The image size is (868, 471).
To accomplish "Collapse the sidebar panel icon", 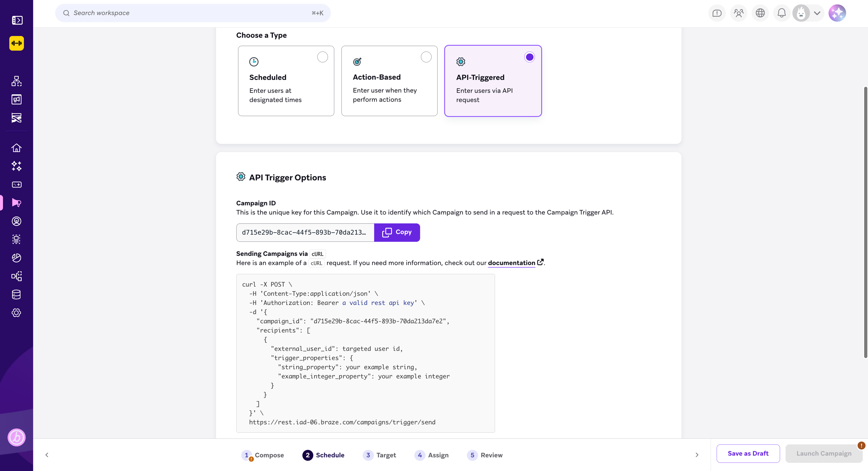I will point(17,20).
